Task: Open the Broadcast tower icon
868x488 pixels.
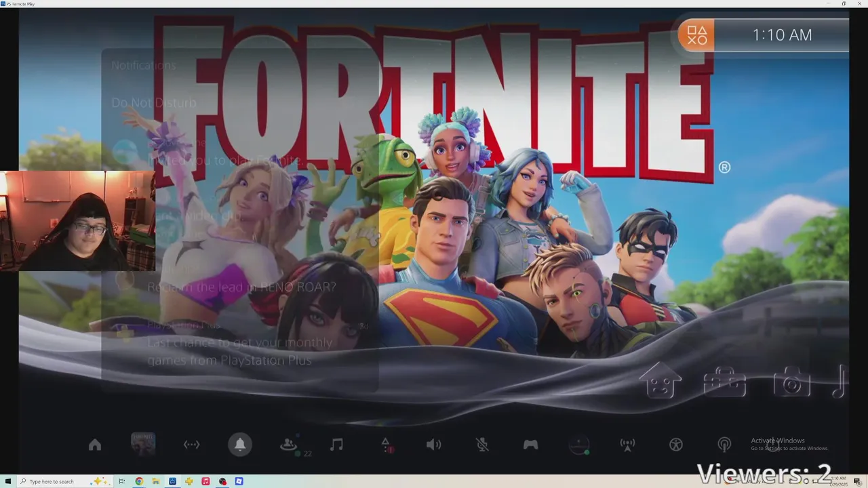Action: coord(627,445)
